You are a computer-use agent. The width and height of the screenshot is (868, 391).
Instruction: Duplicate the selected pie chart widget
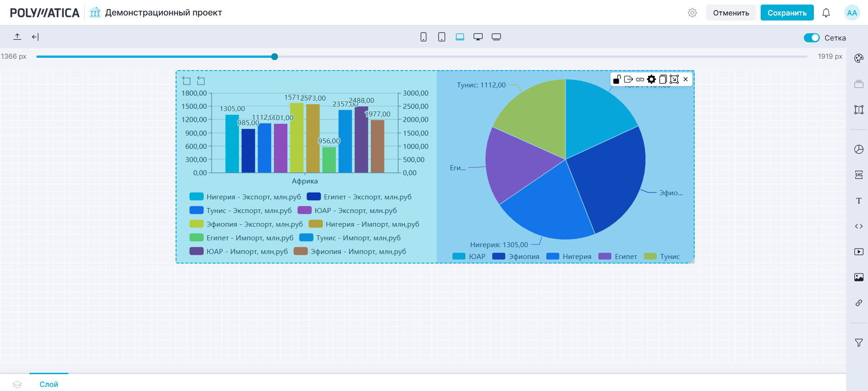point(663,79)
